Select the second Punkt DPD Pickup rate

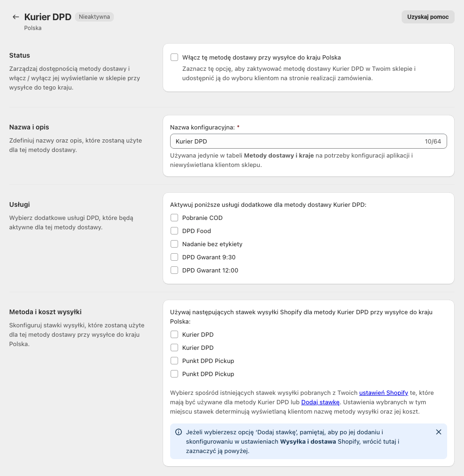coord(174,374)
